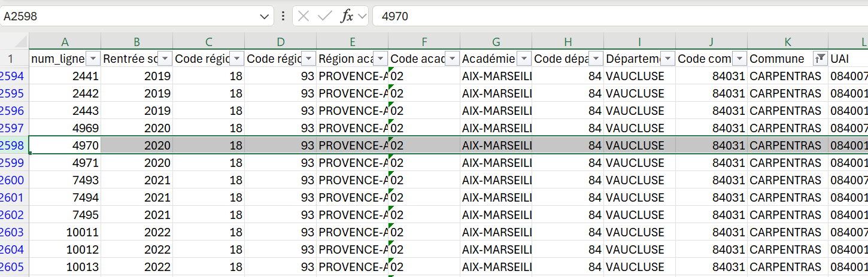The width and height of the screenshot is (868, 277).
Task: Open the num_ligne filter dropdown
Action: [x=93, y=59]
